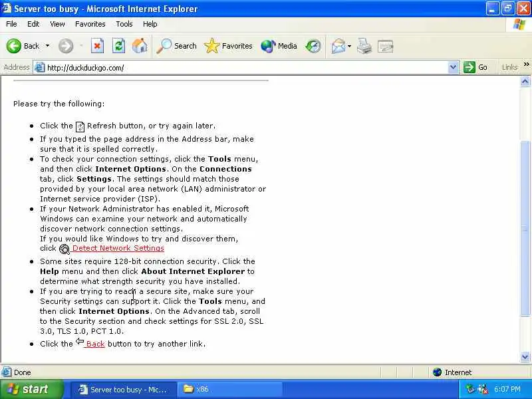The width and height of the screenshot is (532, 399).
Task: Click the vertical scrollbar thumb
Action: click(x=525, y=228)
